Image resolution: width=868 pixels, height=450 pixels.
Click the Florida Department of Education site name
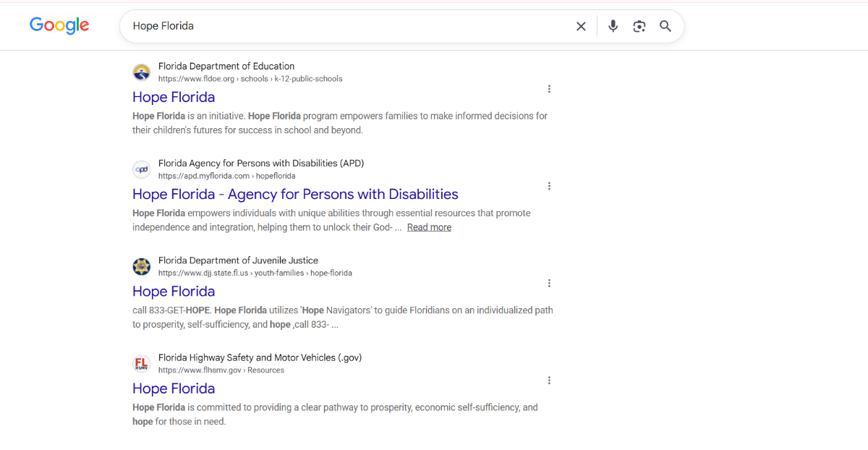(226, 66)
